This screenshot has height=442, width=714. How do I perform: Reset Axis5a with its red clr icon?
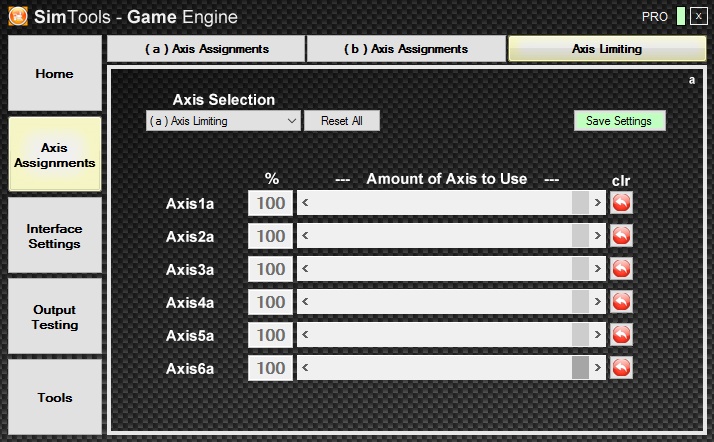[x=621, y=335]
